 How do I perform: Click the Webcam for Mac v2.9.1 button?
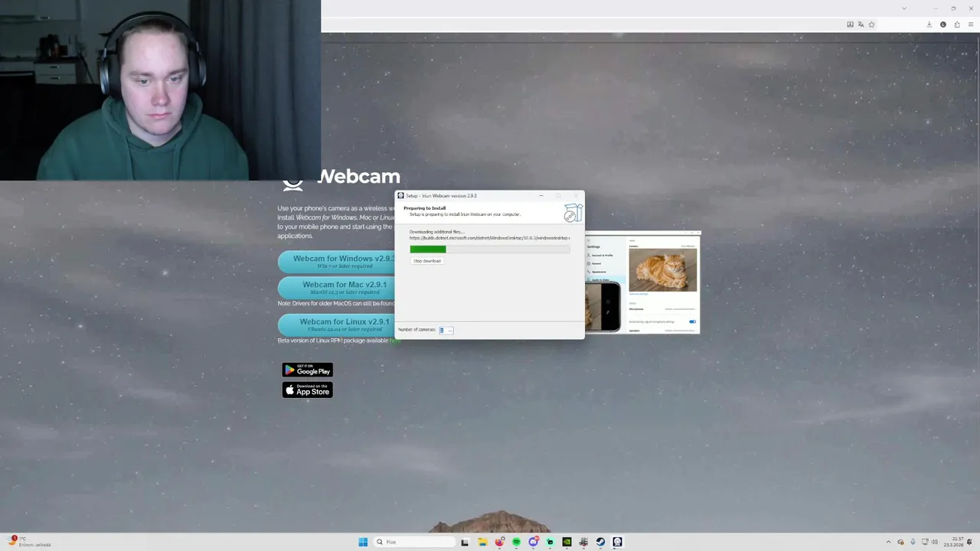pyautogui.click(x=337, y=288)
